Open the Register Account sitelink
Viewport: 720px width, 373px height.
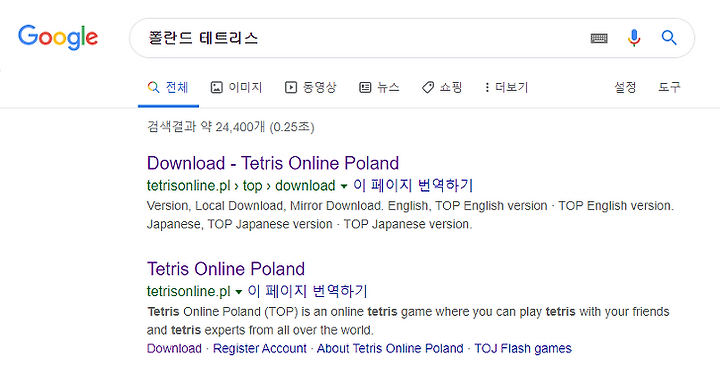click(x=259, y=349)
